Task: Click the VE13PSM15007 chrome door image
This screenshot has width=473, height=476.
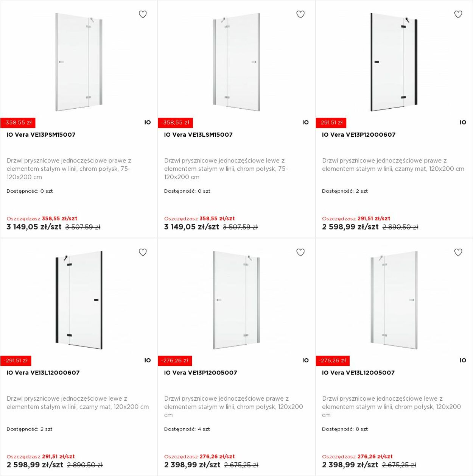Action: coord(79,62)
